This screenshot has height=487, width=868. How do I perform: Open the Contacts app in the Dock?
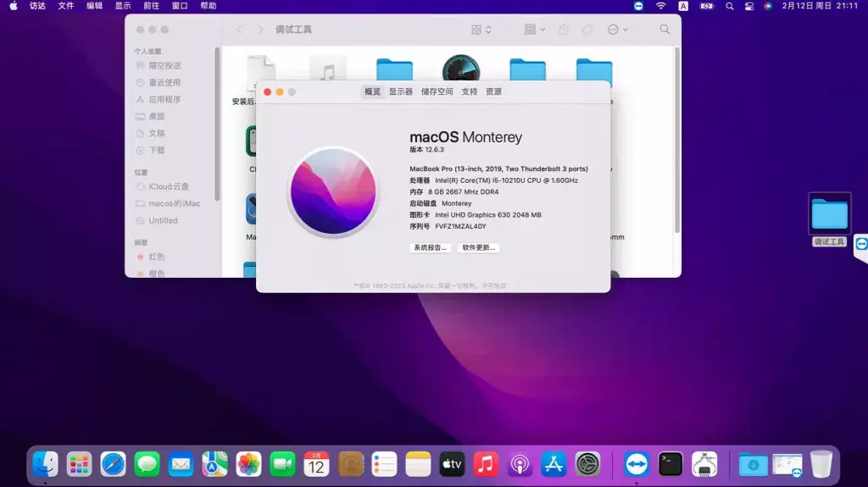coord(350,464)
